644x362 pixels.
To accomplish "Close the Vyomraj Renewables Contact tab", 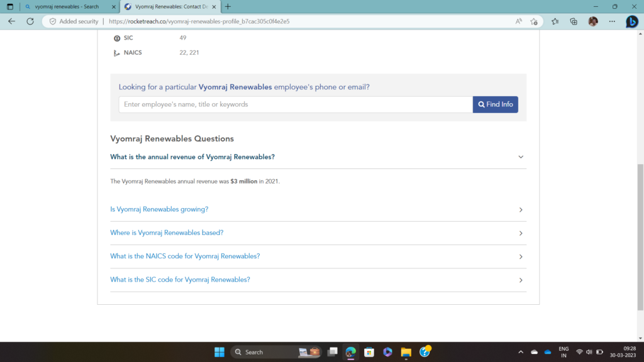I will (214, 7).
